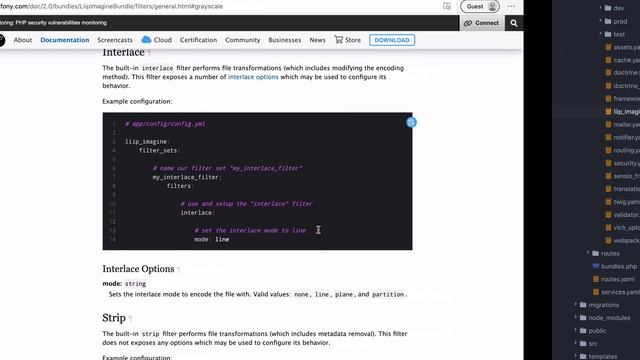Click the shopping cart icon beside Store
The image size is (640, 360).
[338, 40]
